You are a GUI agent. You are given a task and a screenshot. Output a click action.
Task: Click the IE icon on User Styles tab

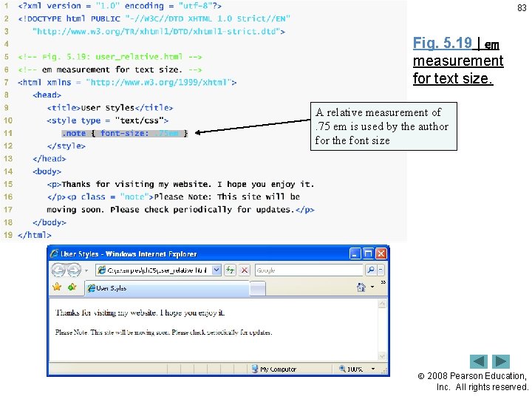tap(91, 288)
